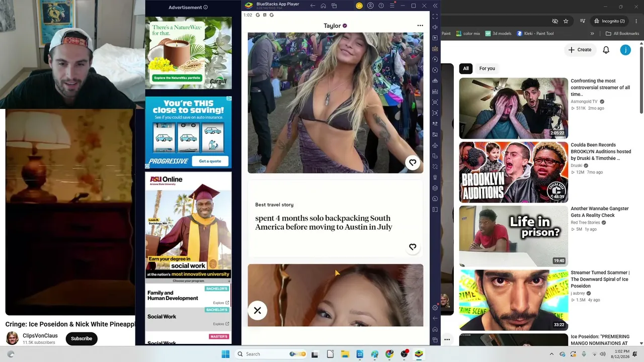Open the BlueStacks account profile icon

(370, 6)
